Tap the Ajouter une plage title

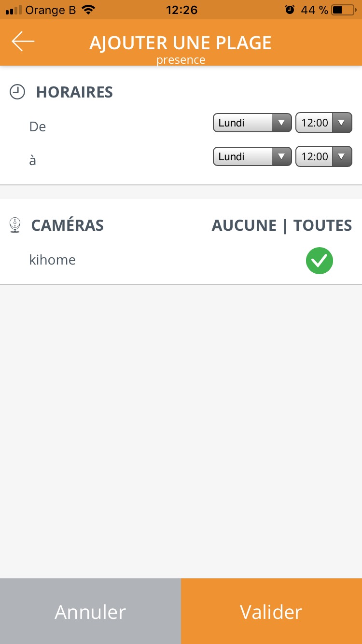[181, 42]
